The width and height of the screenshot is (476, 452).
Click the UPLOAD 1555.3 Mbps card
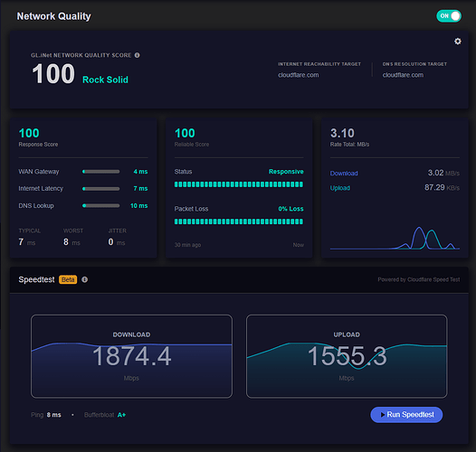pos(347,356)
